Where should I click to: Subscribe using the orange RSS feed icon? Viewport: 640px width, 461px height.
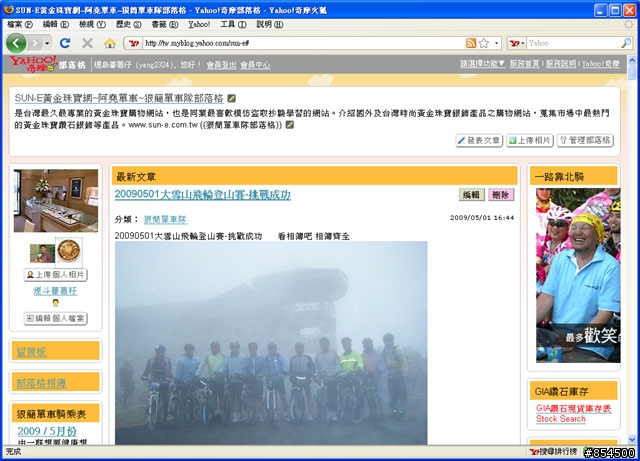tap(471, 43)
